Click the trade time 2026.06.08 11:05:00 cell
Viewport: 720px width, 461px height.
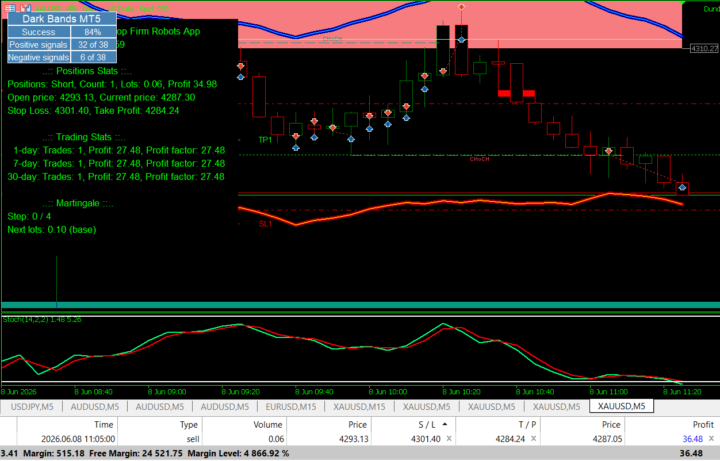coord(78,439)
